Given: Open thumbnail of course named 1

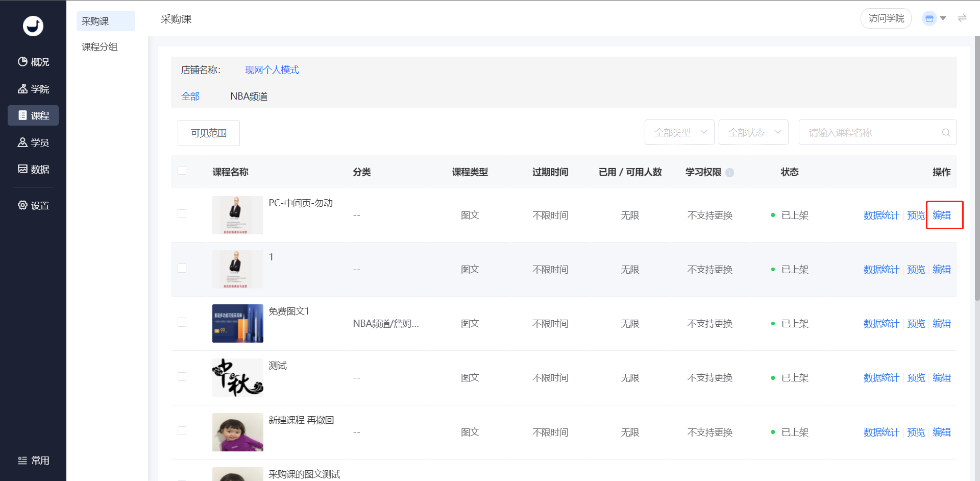Looking at the screenshot, I should point(238,269).
